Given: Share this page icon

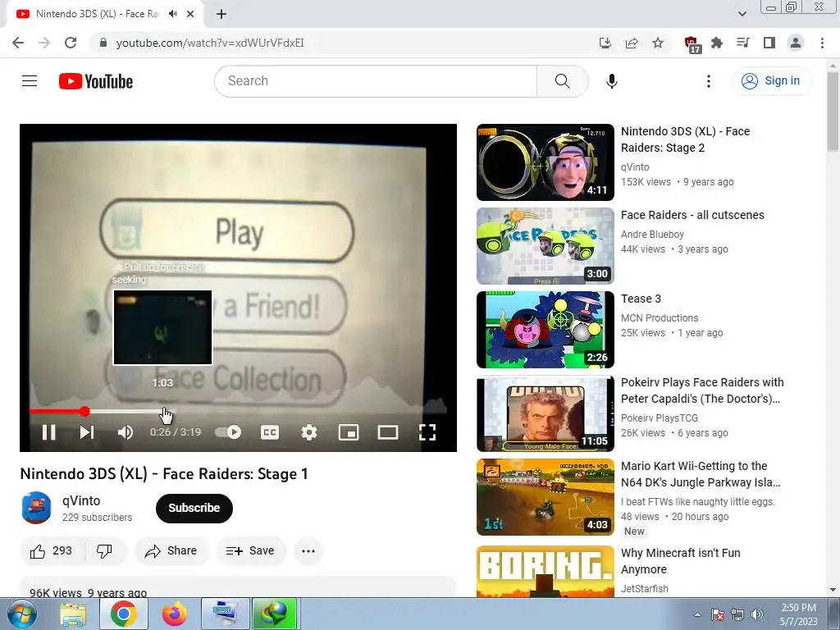Looking at the screenshot, I should [632, 43].
